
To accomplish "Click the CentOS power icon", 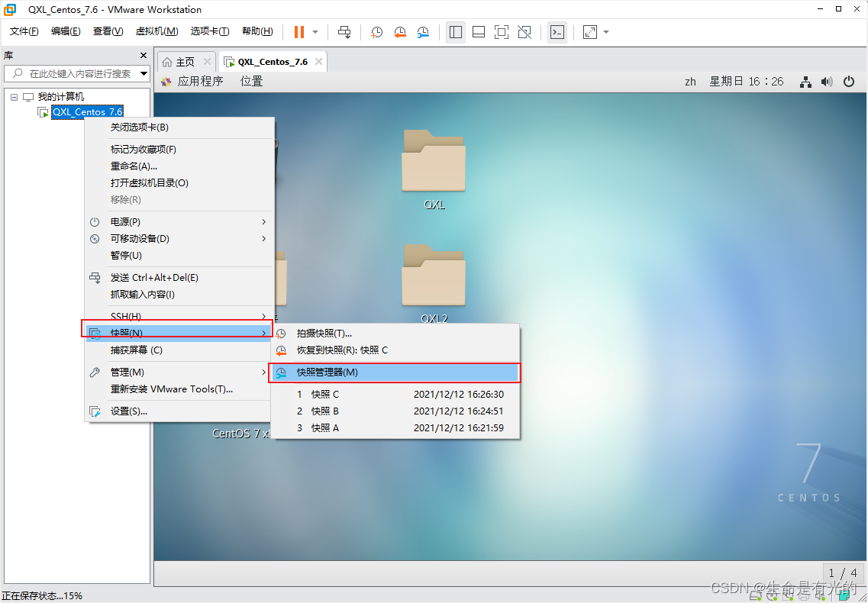I will (849, 82).
